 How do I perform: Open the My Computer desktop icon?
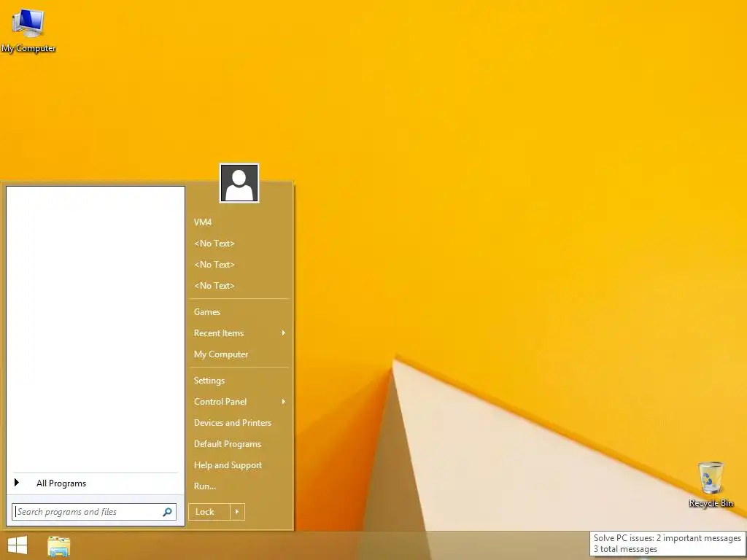coord(28,30)
